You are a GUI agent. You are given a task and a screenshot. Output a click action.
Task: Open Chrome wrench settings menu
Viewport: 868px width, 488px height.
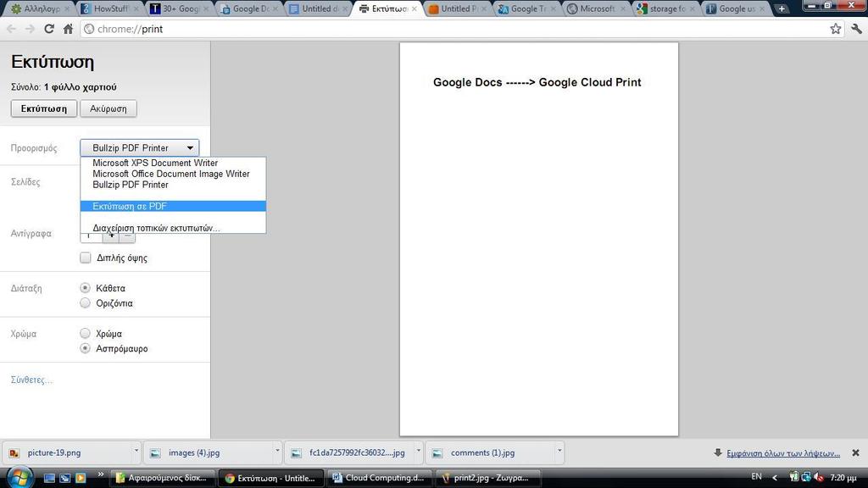click(856, 29)
